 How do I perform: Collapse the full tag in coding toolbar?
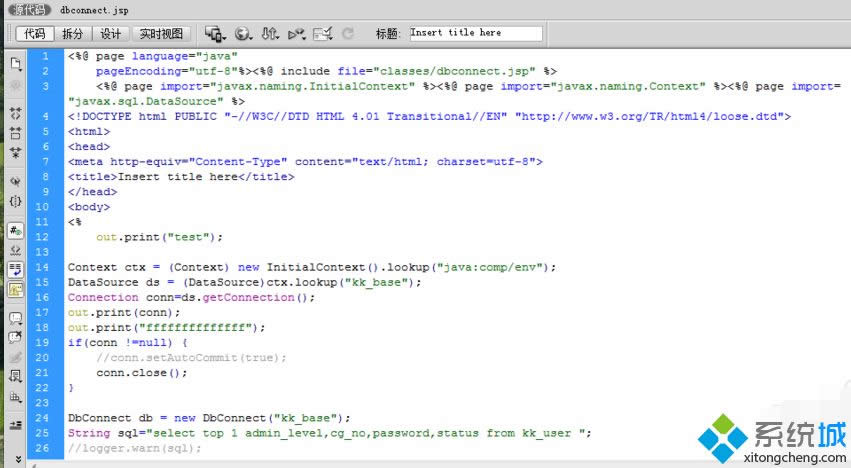coord(15,114)
